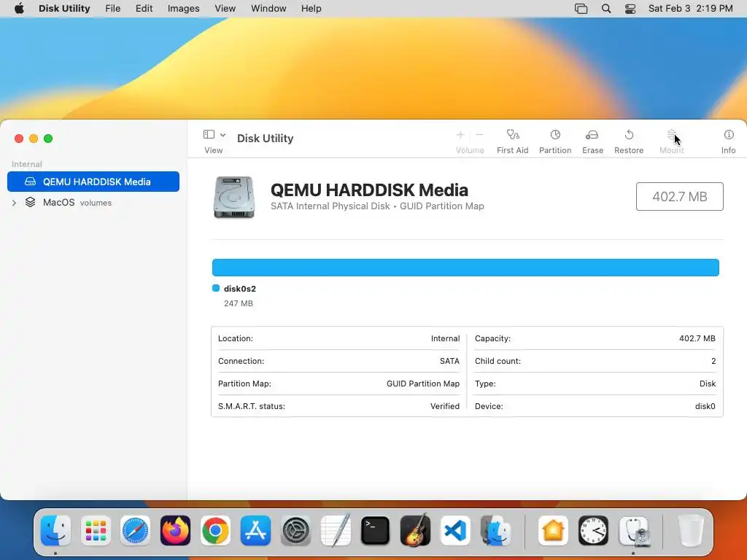
Task: Toggle the sidebar View icon
Action: [209, 134]
